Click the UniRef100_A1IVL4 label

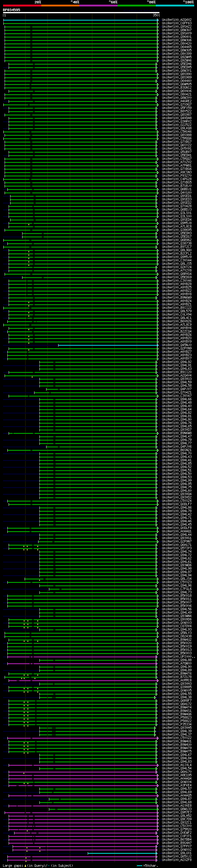[x=176, y=765]
